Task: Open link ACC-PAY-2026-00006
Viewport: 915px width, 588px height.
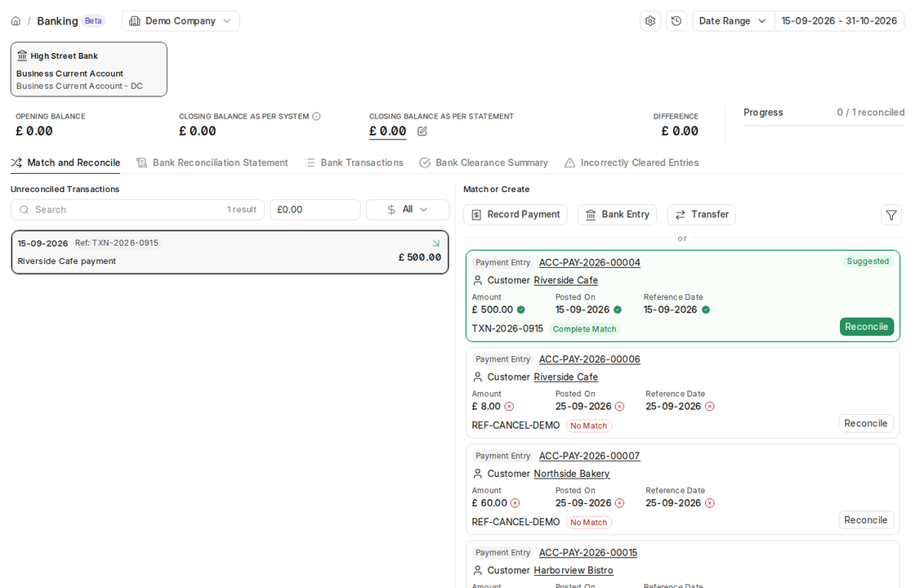Action: 589,359
